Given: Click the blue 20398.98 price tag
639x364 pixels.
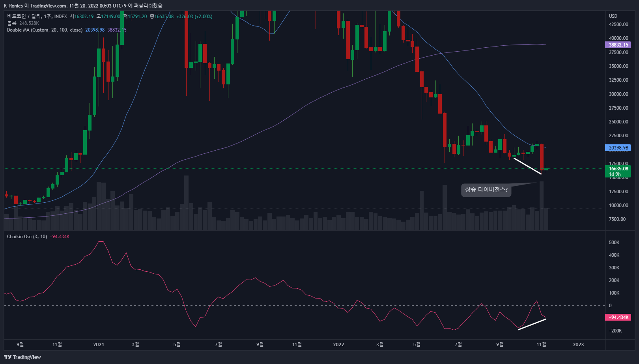Looking at the screenshot, I should (618, 148).
